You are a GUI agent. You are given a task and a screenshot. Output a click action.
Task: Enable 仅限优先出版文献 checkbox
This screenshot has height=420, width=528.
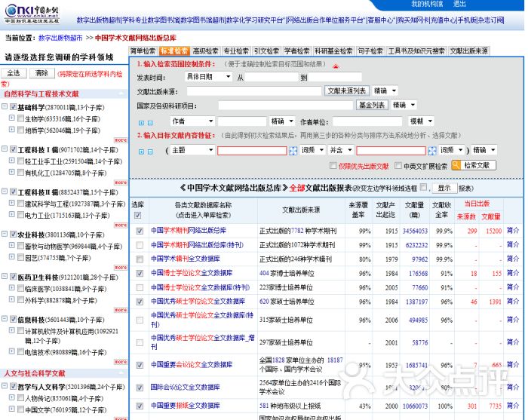tap(333, 166)
